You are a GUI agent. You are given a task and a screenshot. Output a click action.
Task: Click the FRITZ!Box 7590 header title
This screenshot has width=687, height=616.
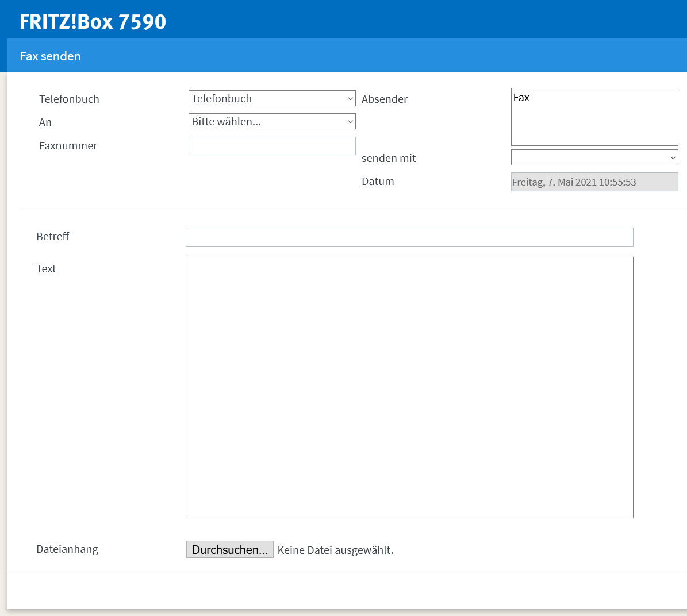[x=93, y=21]
